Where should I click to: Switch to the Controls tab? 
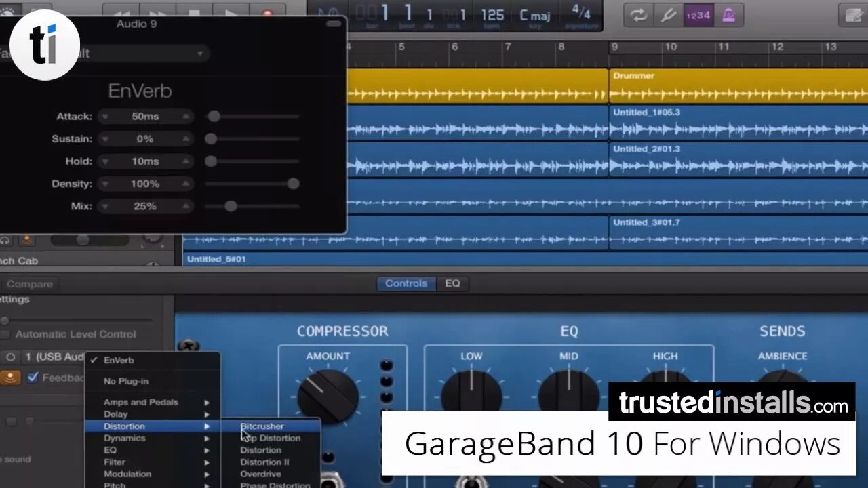coord(406,283)
